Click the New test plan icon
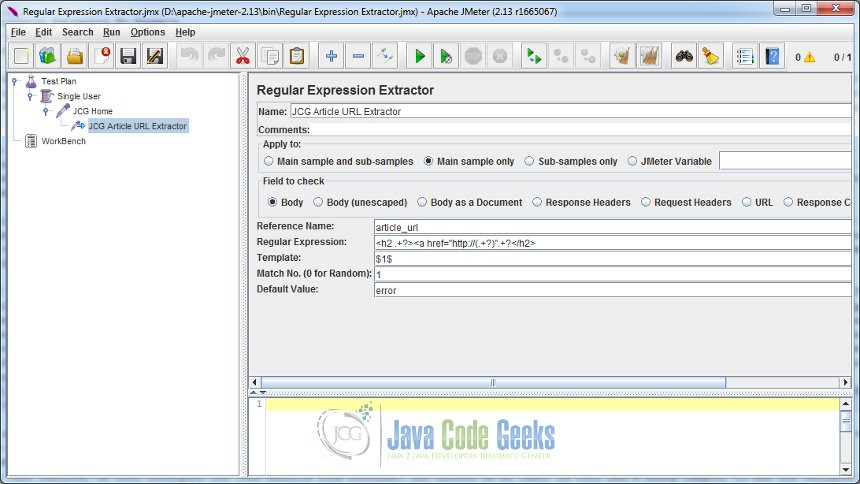Image resolution: width=860 pixels, height=484 pixels. pyautogui.click(x=21, y=56)
